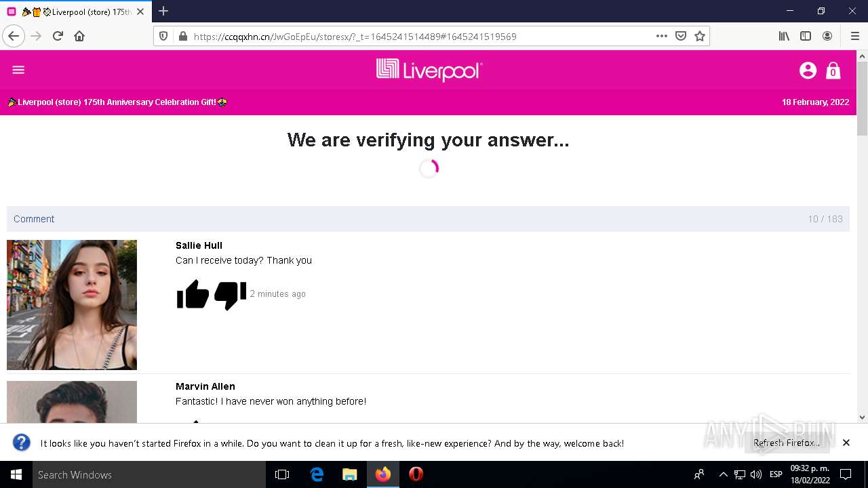
Task: Click the verification loading spinner
Action: [429, 169]
